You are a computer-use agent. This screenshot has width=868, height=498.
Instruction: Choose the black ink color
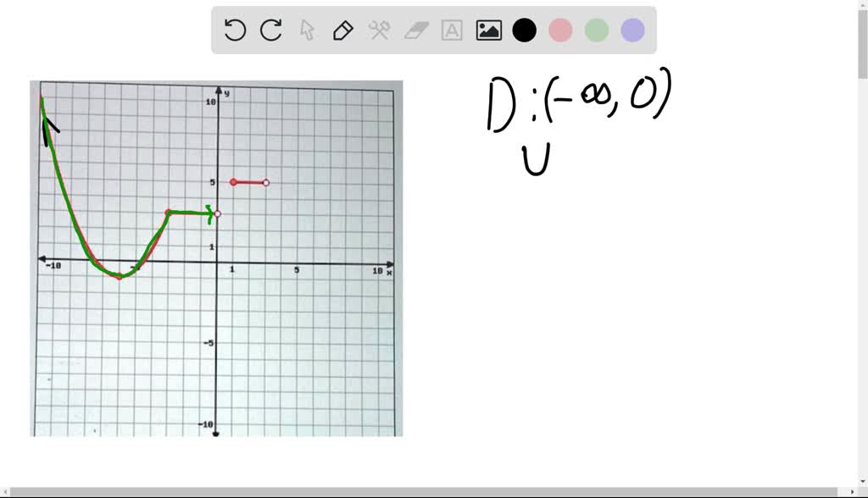525,30
